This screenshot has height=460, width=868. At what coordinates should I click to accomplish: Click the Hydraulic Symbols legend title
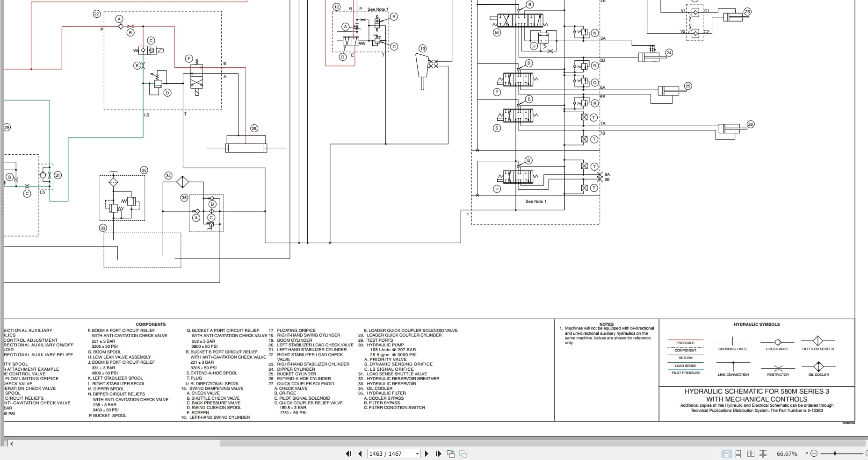(757, 324)
